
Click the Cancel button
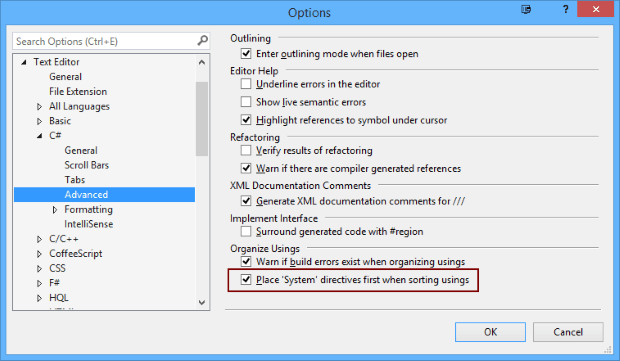568,332
